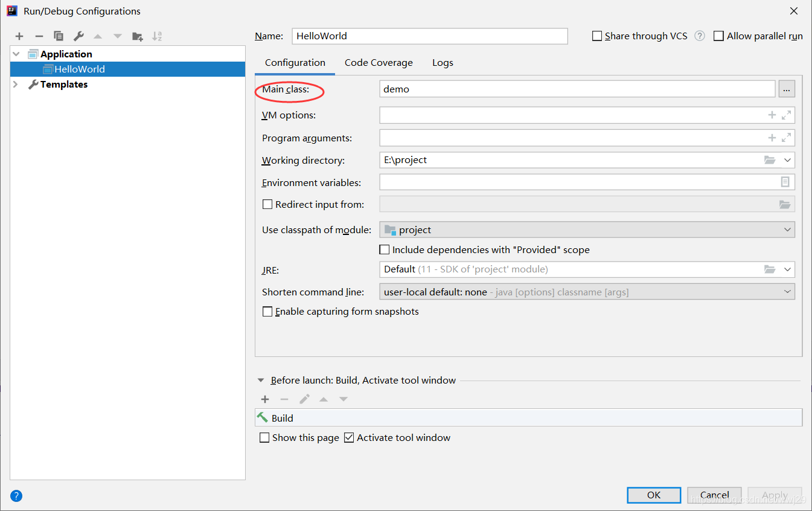Click the Cancel button
This screenshot has width=812, height=511.
(715, 495)
